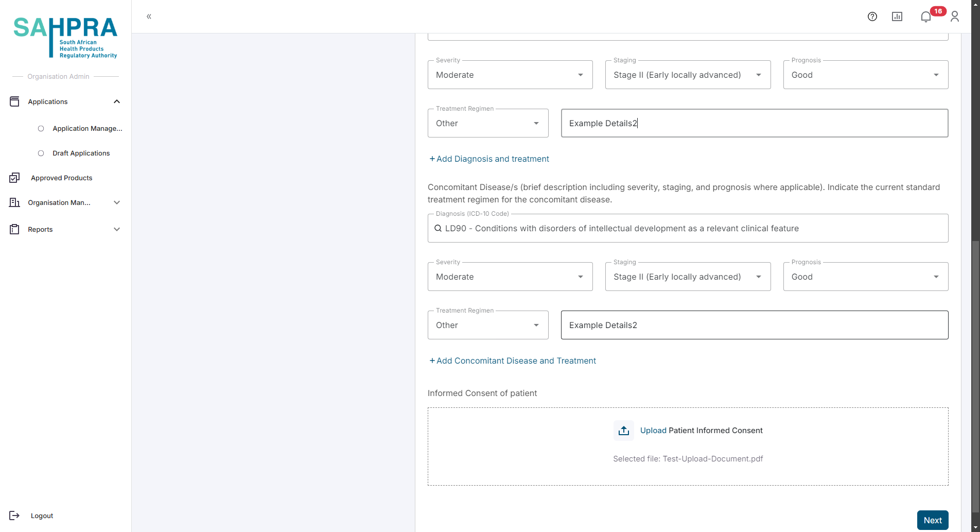Image resolution: width=980 pixels, height=532 pixels.
Task: Open the dashboard chart icon in header
Action: (x=897, y=16)
